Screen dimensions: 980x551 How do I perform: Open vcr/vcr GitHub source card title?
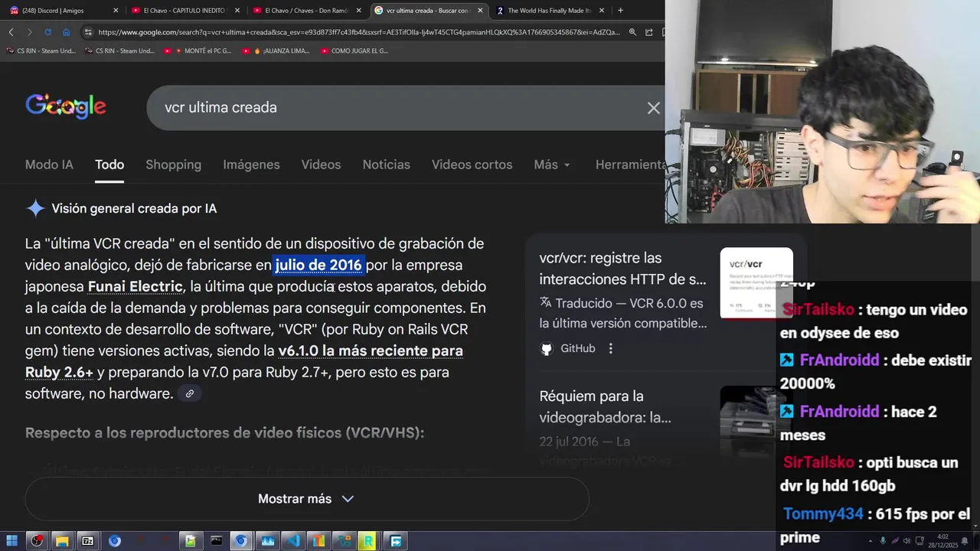tap(622, 269)
